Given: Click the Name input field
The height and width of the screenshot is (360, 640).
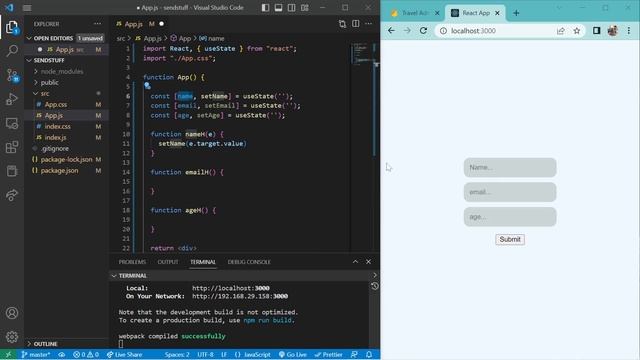Looking at the screenshot, I should (510, 167).
